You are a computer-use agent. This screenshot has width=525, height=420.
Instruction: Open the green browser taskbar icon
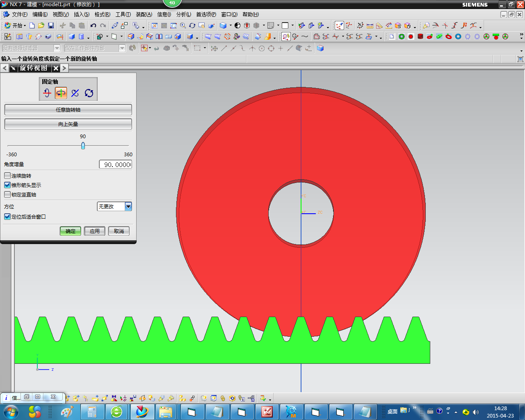coord(116,411)
